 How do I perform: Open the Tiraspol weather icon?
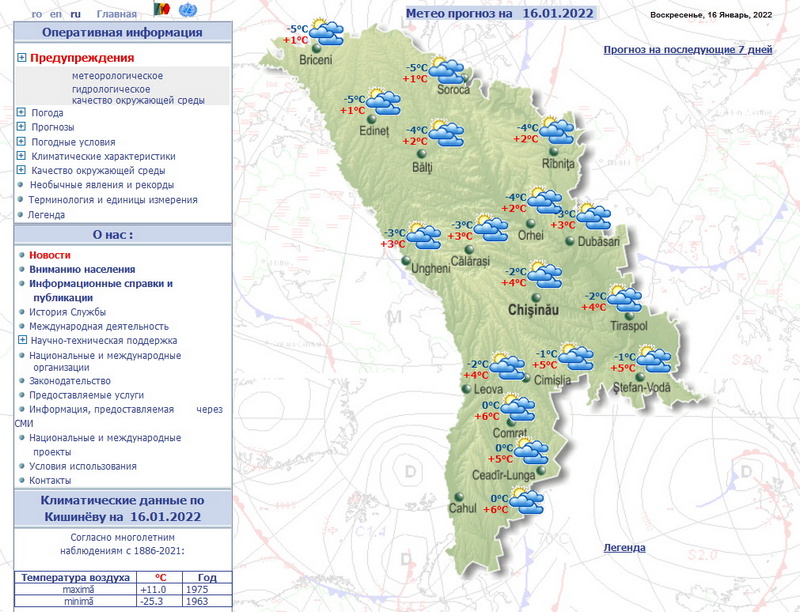tap(625, 298)
